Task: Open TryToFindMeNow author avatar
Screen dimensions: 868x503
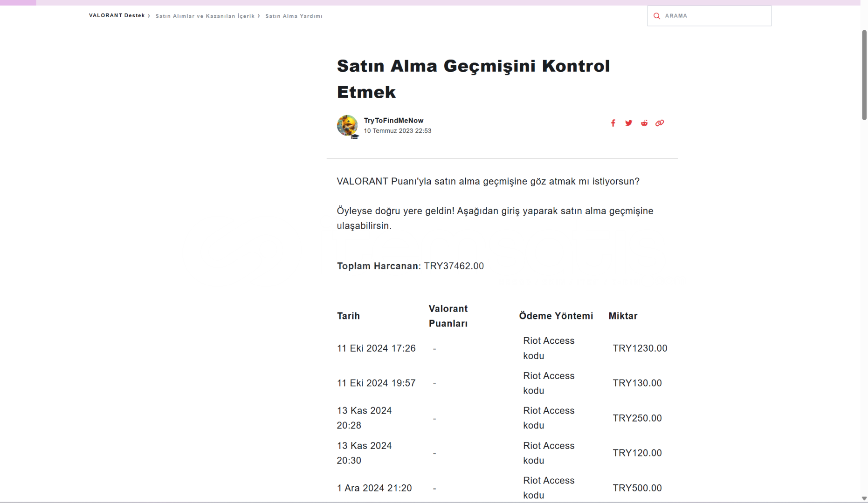Action: (347, 125)
